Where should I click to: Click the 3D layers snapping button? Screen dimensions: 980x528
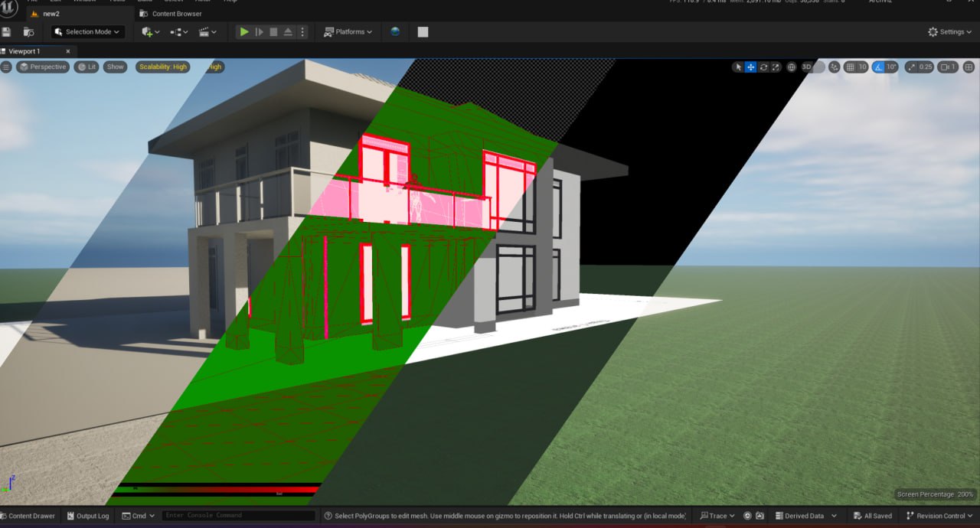pos(813,67)
